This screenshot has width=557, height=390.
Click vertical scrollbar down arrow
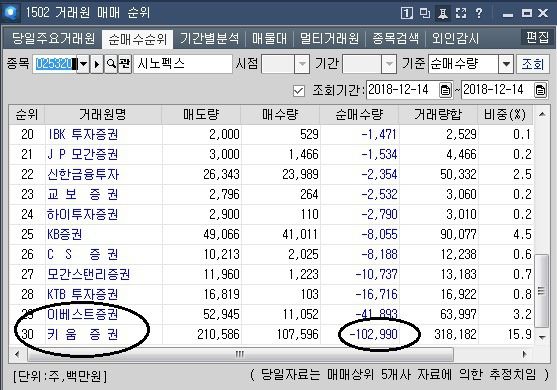pos(542,337)
